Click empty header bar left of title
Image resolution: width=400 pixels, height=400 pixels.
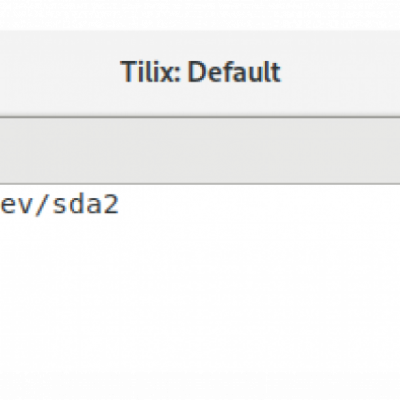pos(60,73)
